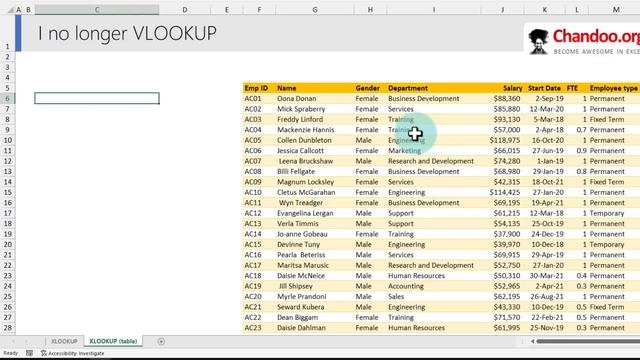Click the 'Department' header cell
The width and height of the screenshot is (640, 360).
[433, 88]
